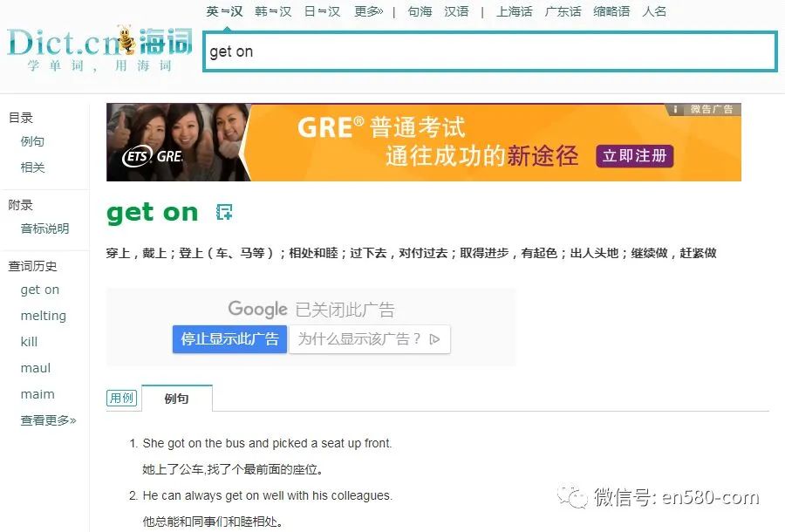Screen dimensions: 785x532
Task: Open the 更多» language dropdown
Action: point(368,11)
